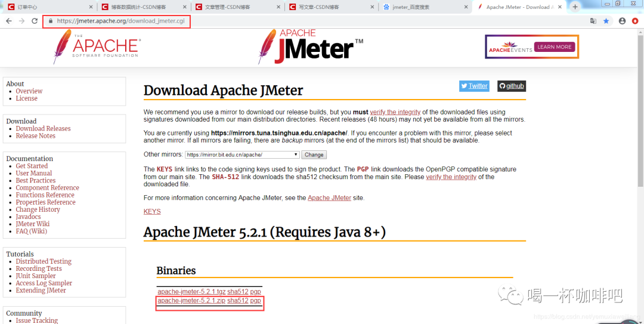Screen dimensions: 644x324
Task: Open the Extending JMeter tutorial
Action: pos(41,290)
